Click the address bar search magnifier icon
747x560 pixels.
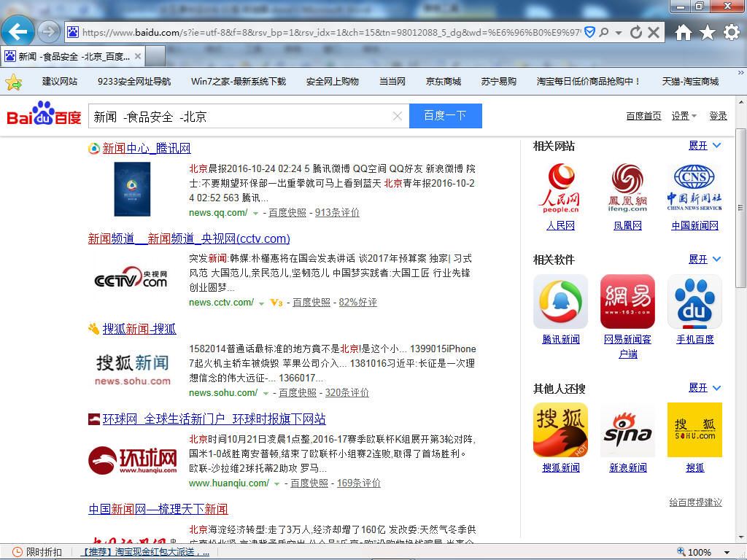[x=604, y=32]
